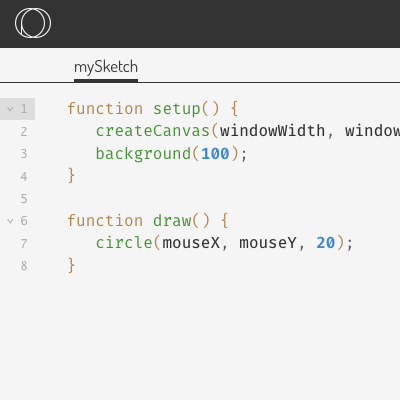Select line number 3 in gutter

(x=24, y=154)
